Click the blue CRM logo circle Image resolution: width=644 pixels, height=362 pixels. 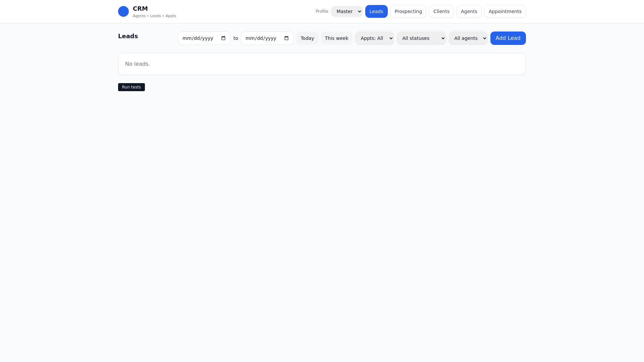click(x=123, y=11)
